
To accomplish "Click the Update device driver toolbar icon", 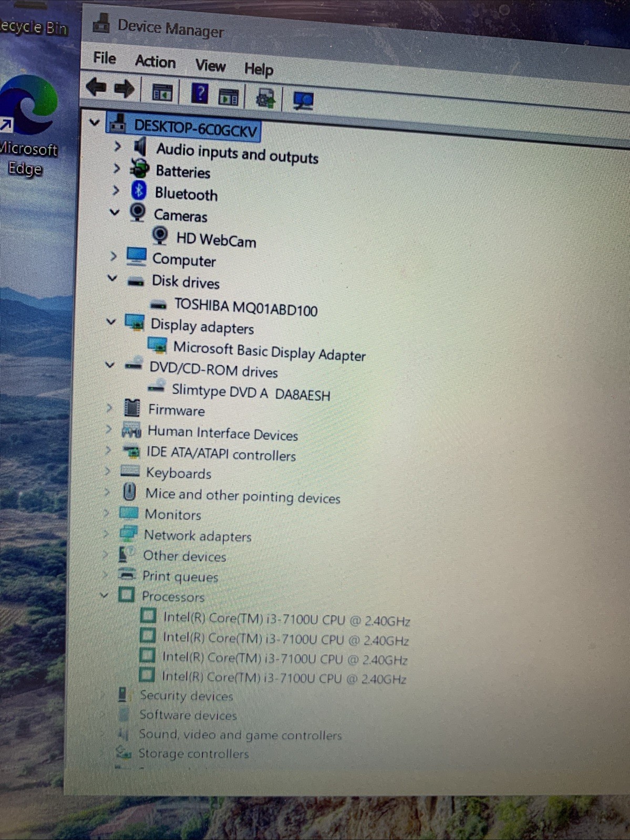I will tap(265, 98).
